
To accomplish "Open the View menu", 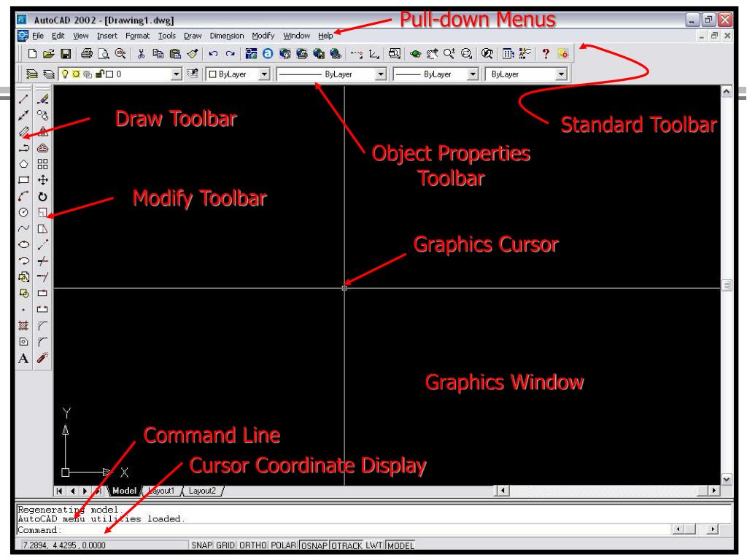I will (80, 36).
